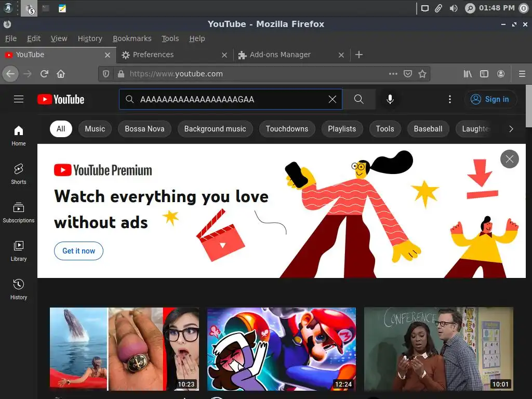Click into the YouTube search field

coord(231,99)
